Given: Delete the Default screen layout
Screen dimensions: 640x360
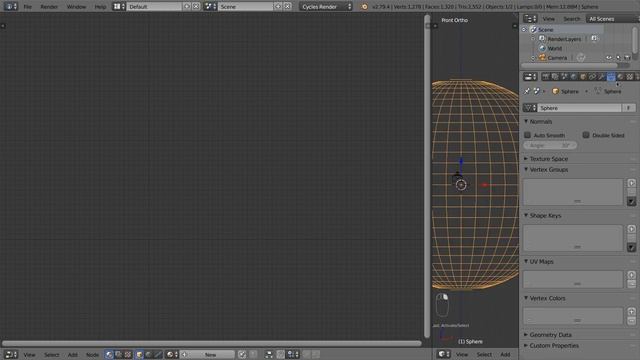Looking at the screenshot, I should click(x=196, y=7).
